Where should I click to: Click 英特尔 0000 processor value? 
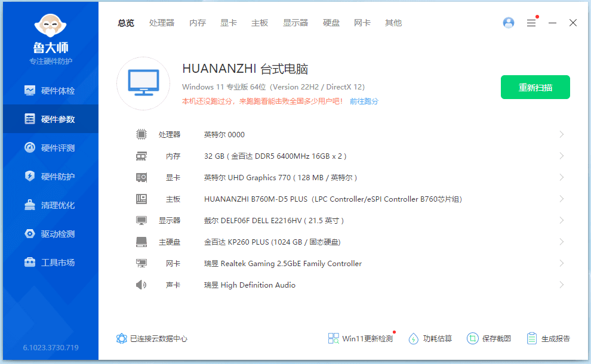pyautogui.click(x=224, y=134)
